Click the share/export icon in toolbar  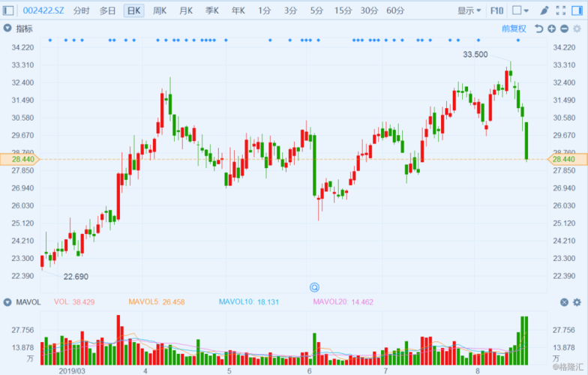coord(560,10)
